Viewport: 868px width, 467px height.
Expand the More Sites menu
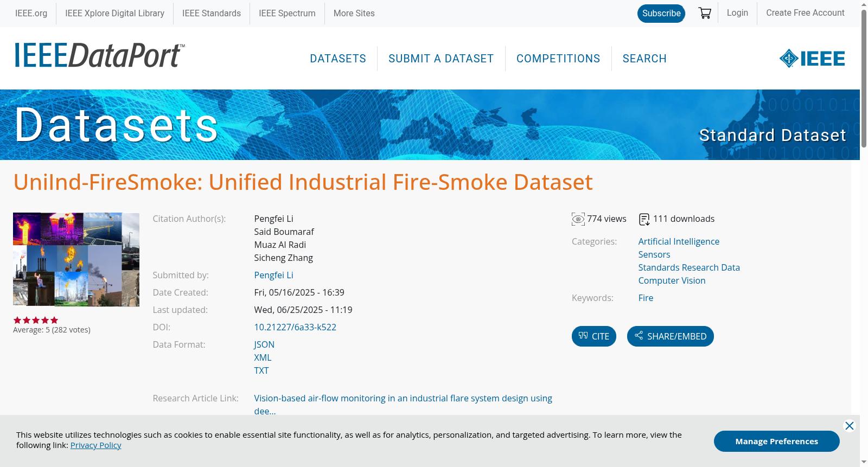(354, 13)
